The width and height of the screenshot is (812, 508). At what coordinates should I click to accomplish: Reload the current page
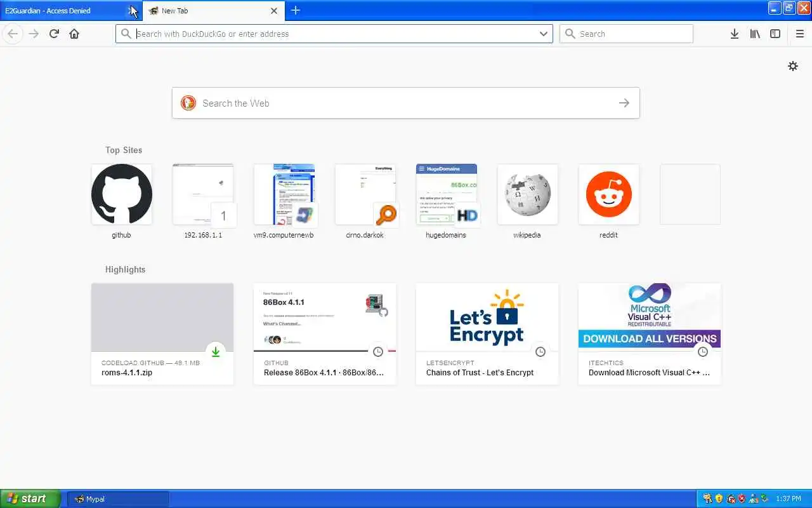54,34
